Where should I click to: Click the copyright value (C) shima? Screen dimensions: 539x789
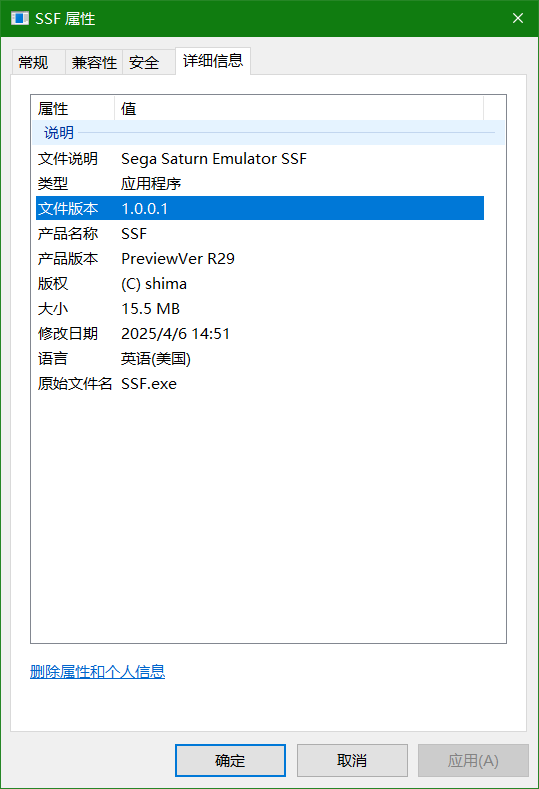154,284
